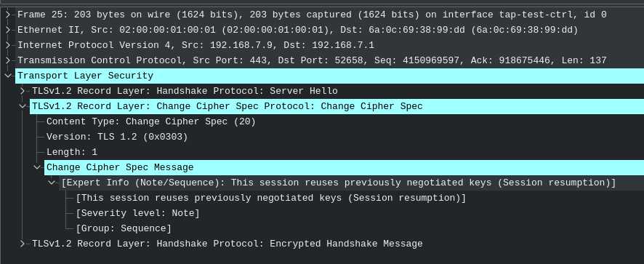The image size is (644, 264).
Task: Collapse the Transport Layer Security arrow
Action: tap(8, 76)
